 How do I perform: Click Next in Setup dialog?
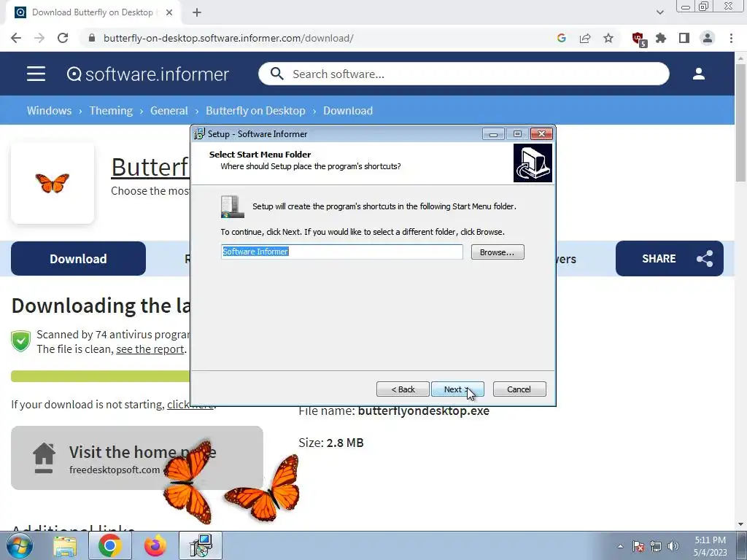tap(457, 389)
